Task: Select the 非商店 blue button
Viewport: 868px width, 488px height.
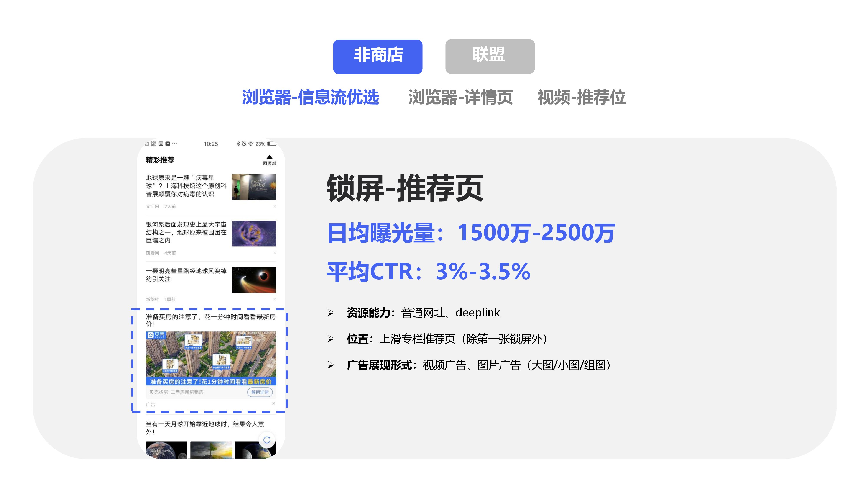Action: [378, 57]
